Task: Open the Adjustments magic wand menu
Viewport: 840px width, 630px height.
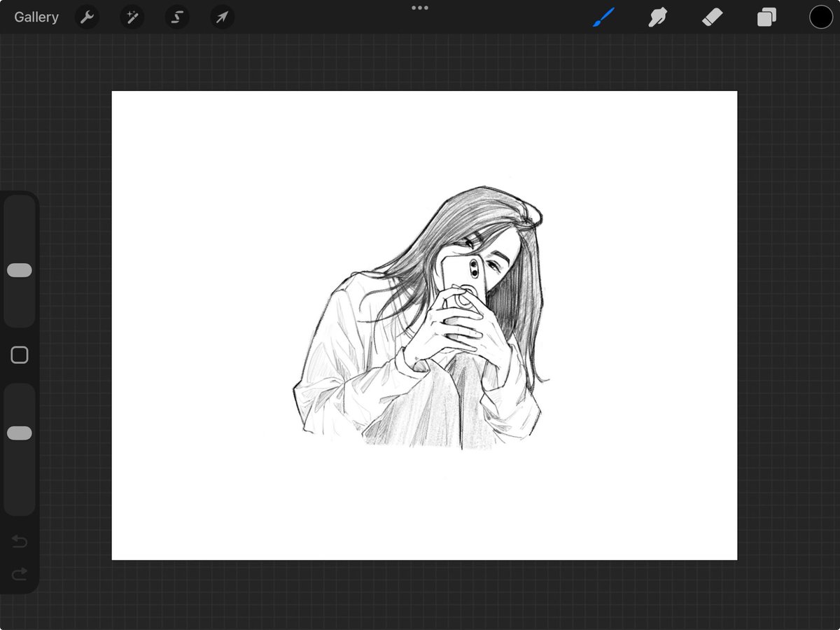Action: tap(132, 17)
